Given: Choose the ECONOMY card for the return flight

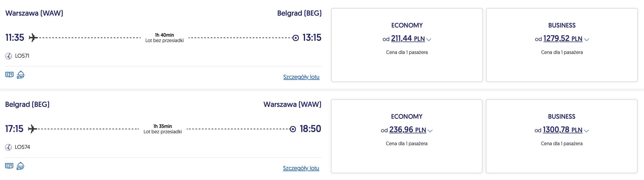Looking at the screenshot, I should pyautogui.click(x=407, y=136).
